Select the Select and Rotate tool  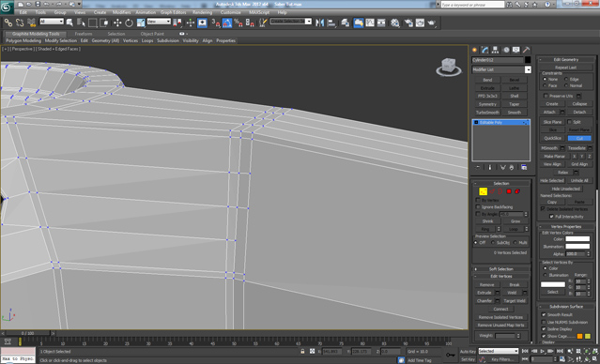pos(129,23)
